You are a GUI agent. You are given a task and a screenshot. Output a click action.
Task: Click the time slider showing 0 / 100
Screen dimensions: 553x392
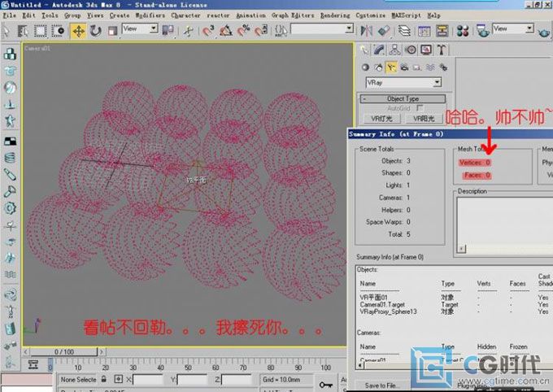pyautogui.click(x=63, y=352)
